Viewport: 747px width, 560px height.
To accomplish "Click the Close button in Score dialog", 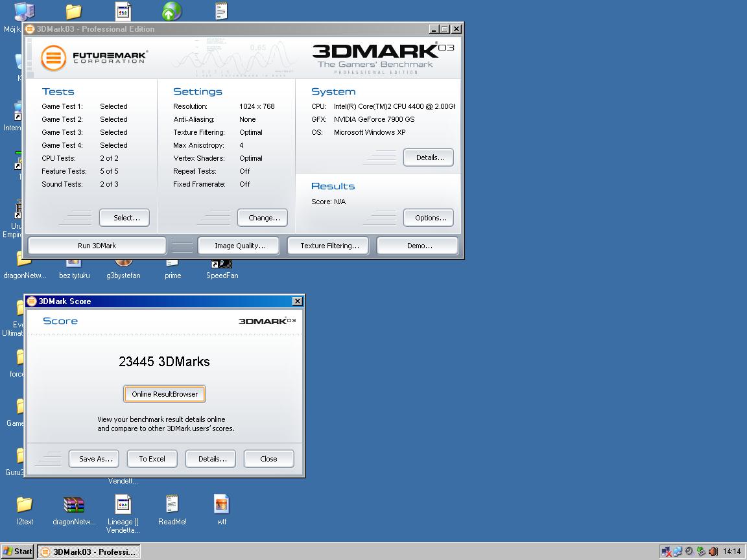I will (x=268, y=459).
